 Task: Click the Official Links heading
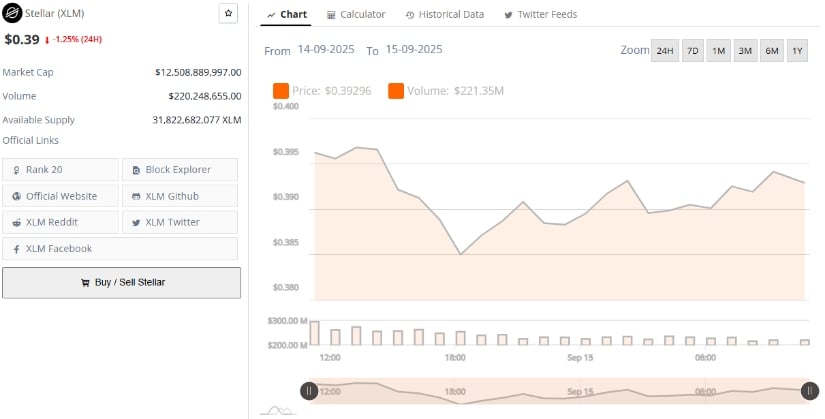(x=31, y=141)
